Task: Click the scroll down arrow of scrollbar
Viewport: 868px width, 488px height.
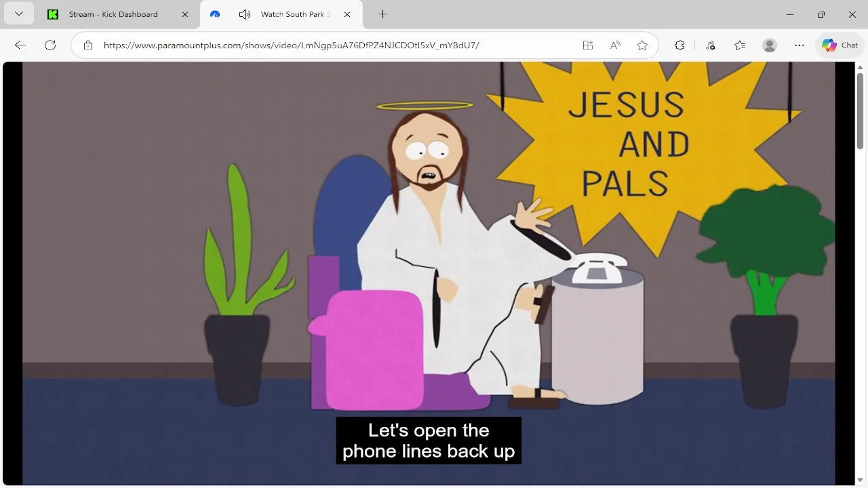Action: (861, 481)
